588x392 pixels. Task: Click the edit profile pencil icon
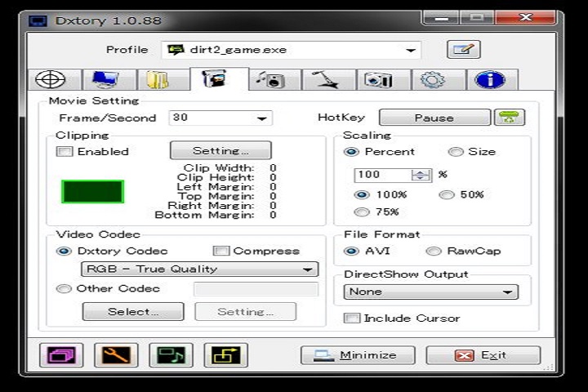coord(464,50)
